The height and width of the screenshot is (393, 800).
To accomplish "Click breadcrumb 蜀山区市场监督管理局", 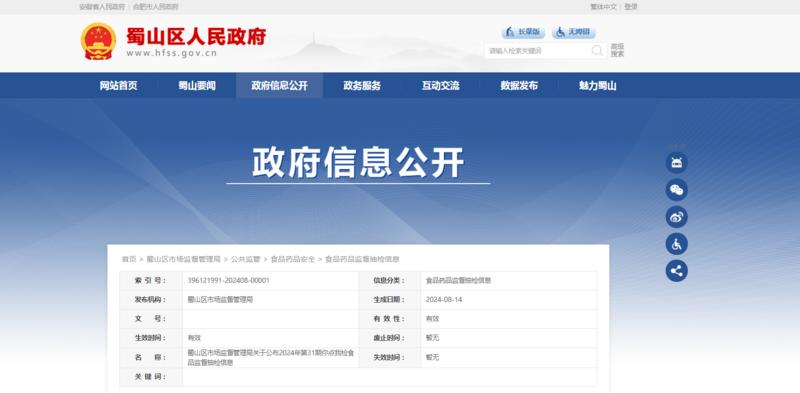I will [184, 259].
